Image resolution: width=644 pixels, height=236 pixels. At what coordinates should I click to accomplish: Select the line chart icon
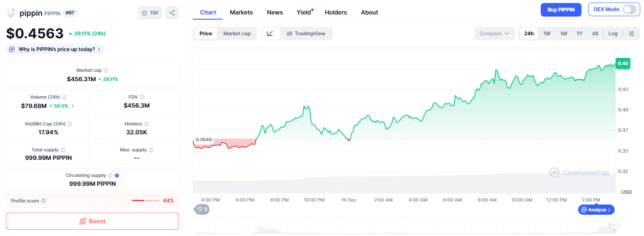tap(270, 34)
